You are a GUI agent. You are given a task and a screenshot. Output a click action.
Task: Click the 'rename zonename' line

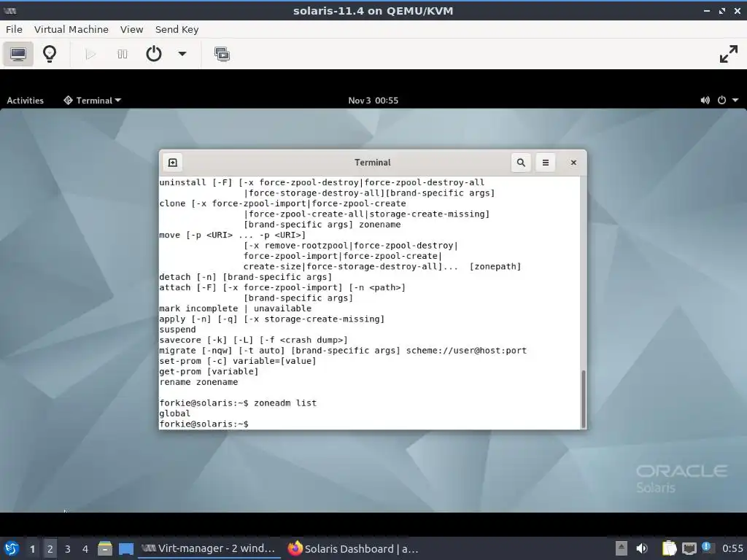198,382
